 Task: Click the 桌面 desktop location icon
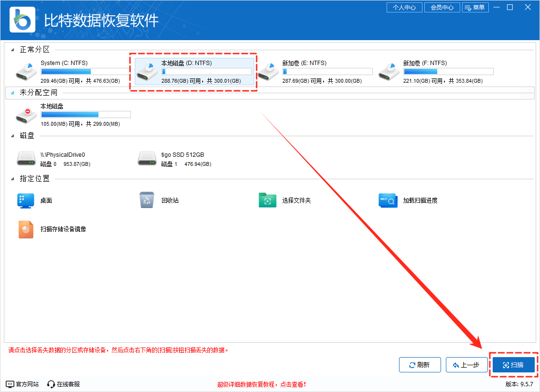pyautogui.click(x=26, y=201)
